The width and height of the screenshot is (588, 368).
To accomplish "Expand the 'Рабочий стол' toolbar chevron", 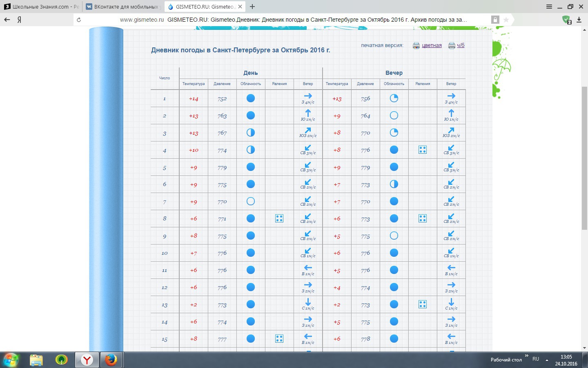I will click(527, 356).
